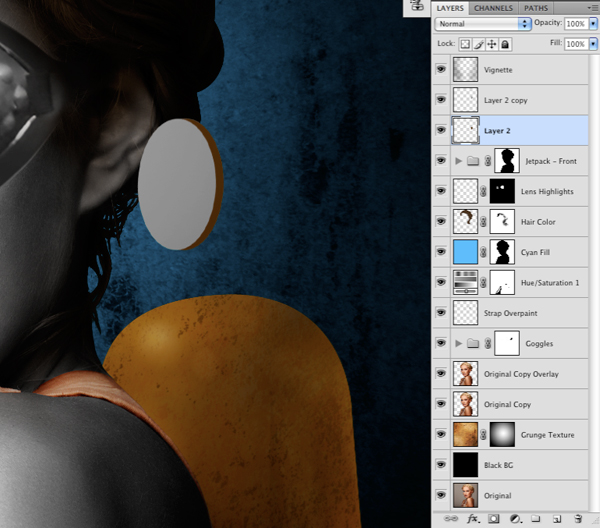Hide the Grunge Texture layer

pyautogui.click(x=441, y=434)
